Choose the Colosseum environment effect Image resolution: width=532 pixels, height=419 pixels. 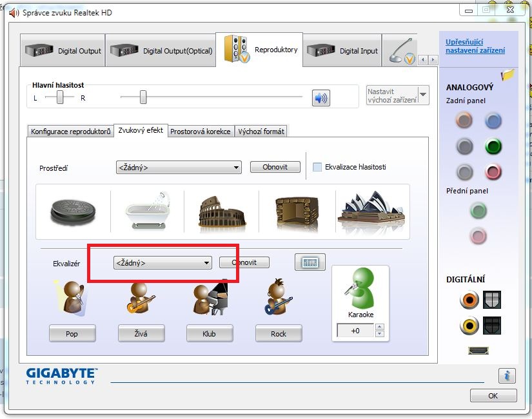(222, 212)
